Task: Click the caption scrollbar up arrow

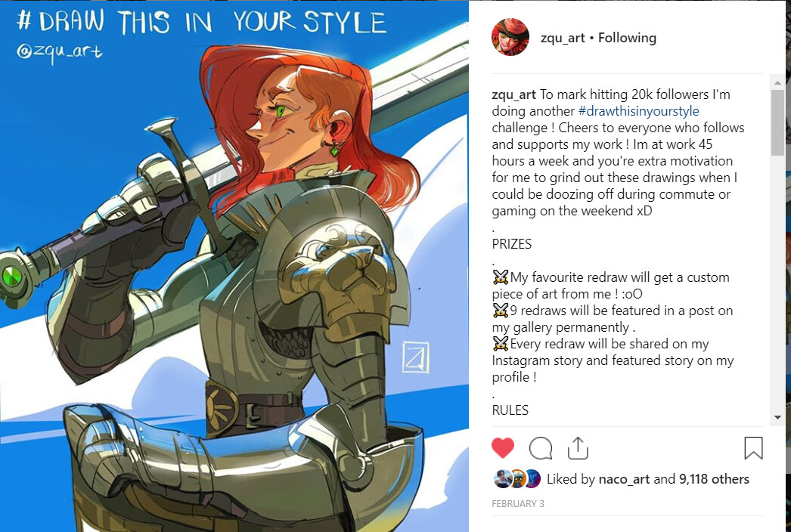Action: (777, 82)
